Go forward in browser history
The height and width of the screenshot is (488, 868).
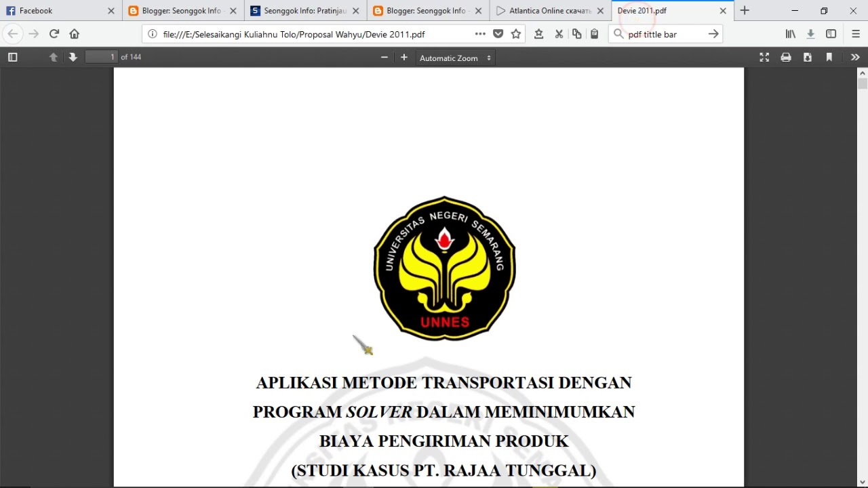(33, 34)
